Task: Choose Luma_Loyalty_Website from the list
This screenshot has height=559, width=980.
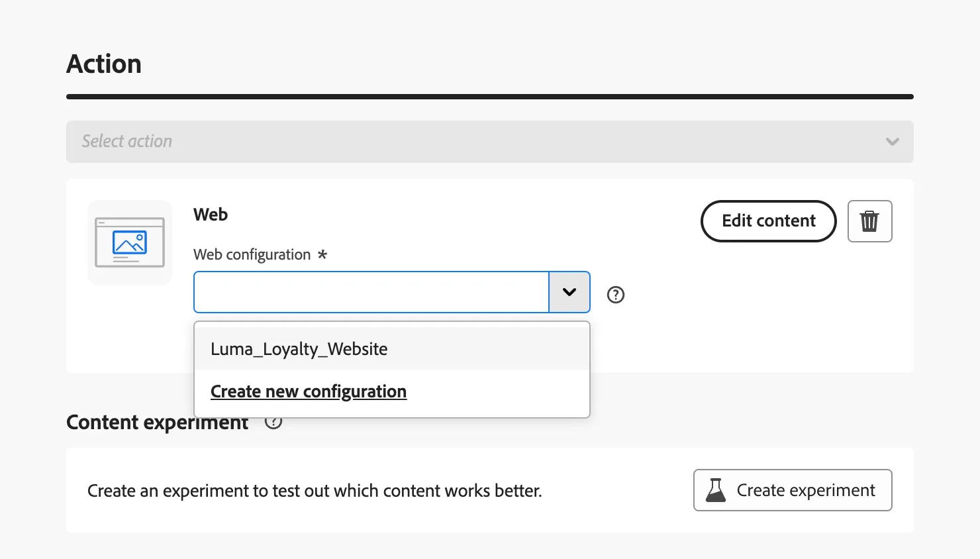Action: (x=392, y=349)
